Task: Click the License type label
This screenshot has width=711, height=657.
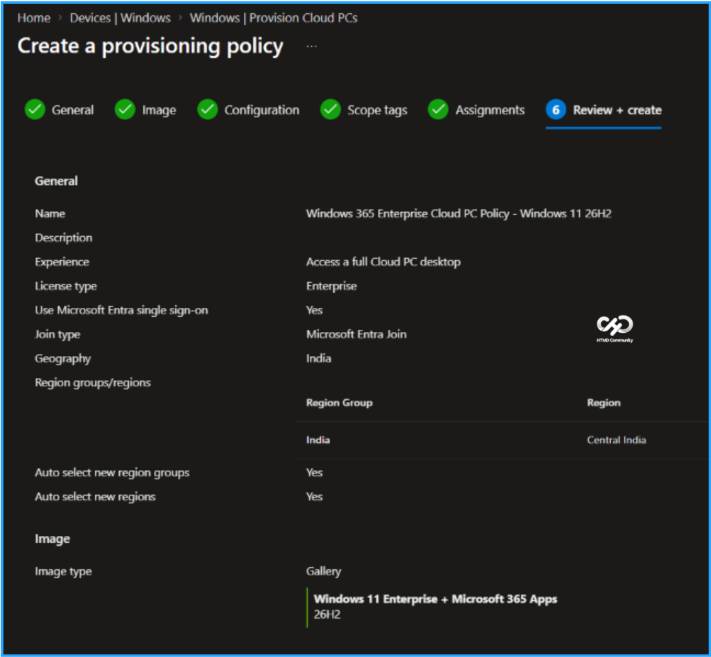Action: pos(66,286)
